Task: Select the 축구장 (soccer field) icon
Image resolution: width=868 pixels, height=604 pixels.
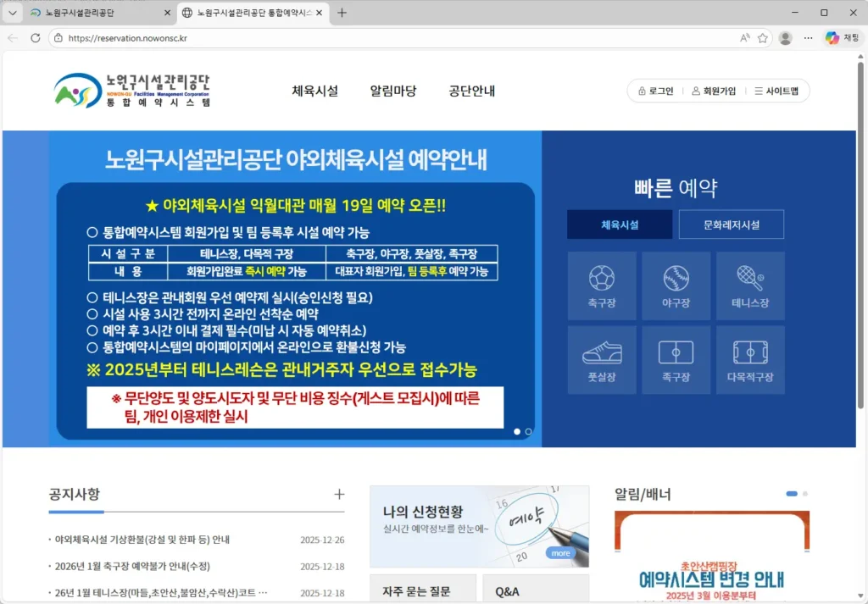Action: pos(602,285)
